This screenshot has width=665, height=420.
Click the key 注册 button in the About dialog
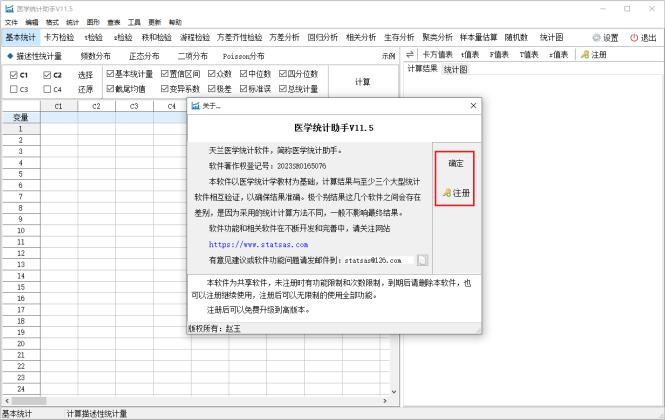pos(456,193)
